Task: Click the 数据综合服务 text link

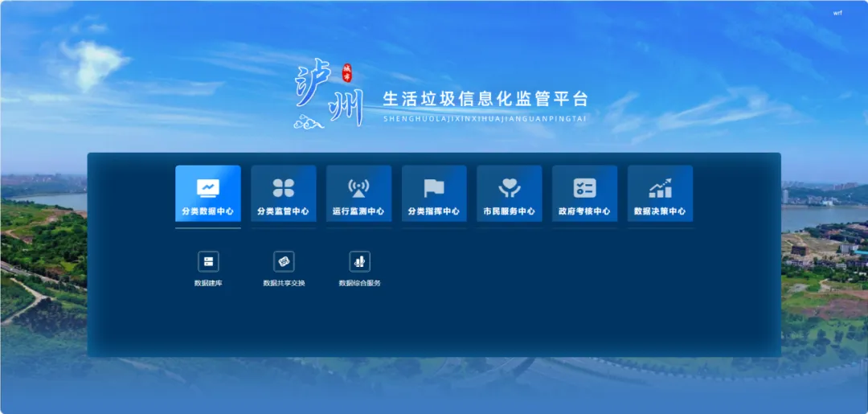Action: [359, 283]
